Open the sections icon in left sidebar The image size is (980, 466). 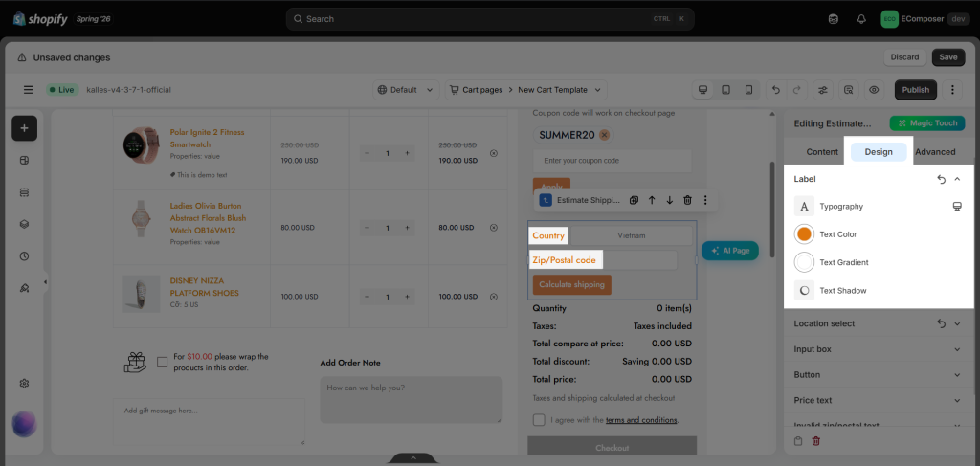pyautogui.click(x=24, y=192)
